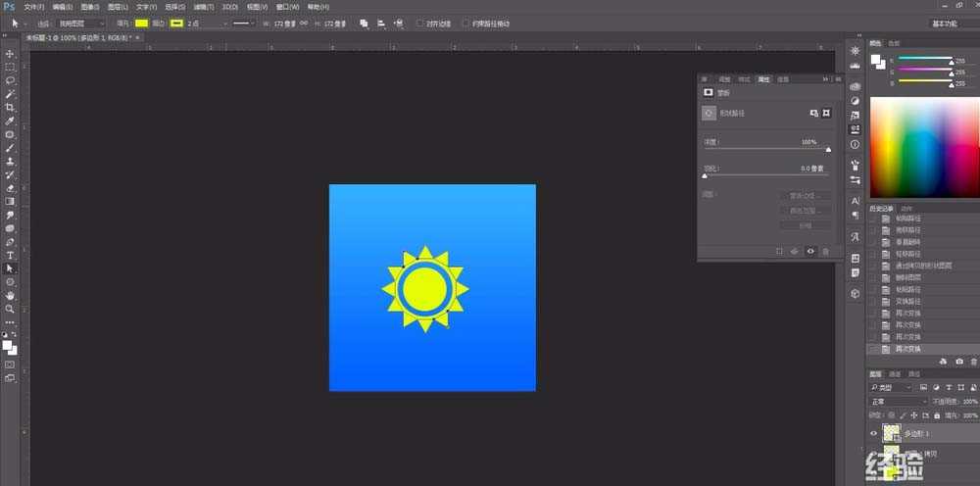Open the 文件 (File) menu
Image resolution: width=980 pixels, height=486 pixels.
[33, 7]
